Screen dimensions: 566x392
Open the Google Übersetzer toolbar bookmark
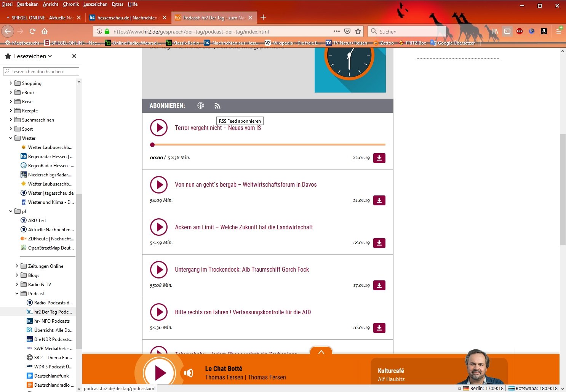pos(452,43)
